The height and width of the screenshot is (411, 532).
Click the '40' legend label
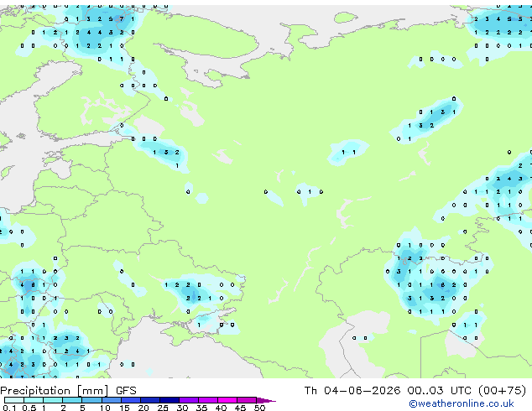221,408
